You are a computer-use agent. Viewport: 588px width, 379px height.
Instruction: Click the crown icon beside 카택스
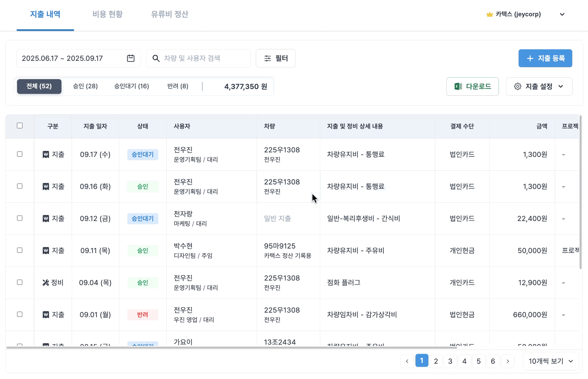(490, 14)
